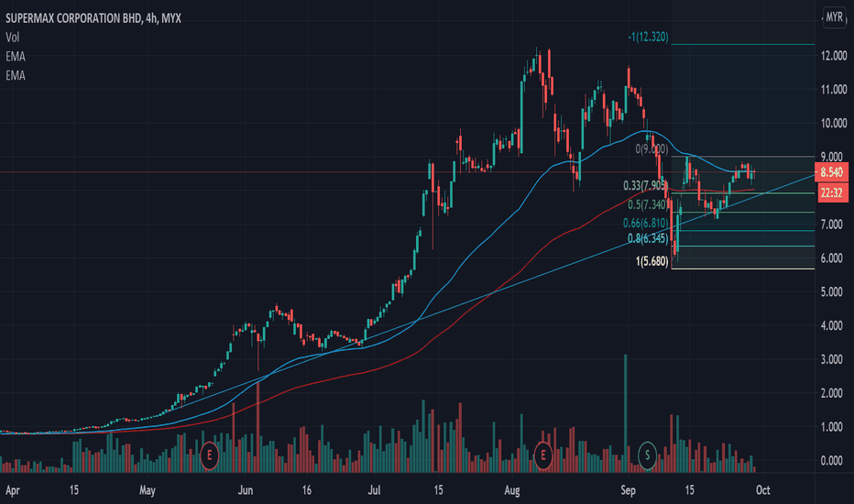Click the 16 date label on time axis
Image resolution: width=854 pixels, height=504 pixels.
(x=307, y=490)
